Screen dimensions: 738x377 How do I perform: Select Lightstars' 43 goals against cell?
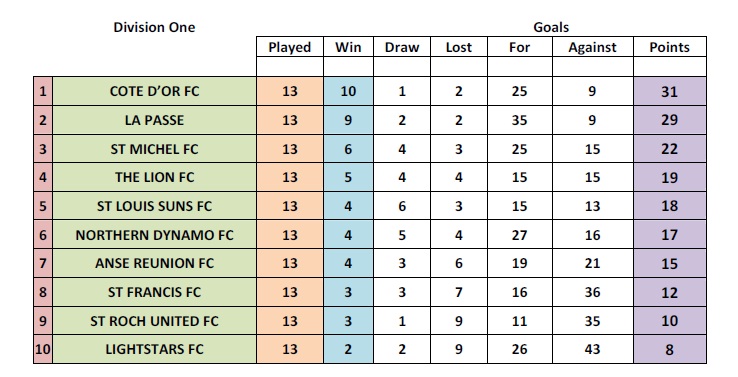(593, 349)
